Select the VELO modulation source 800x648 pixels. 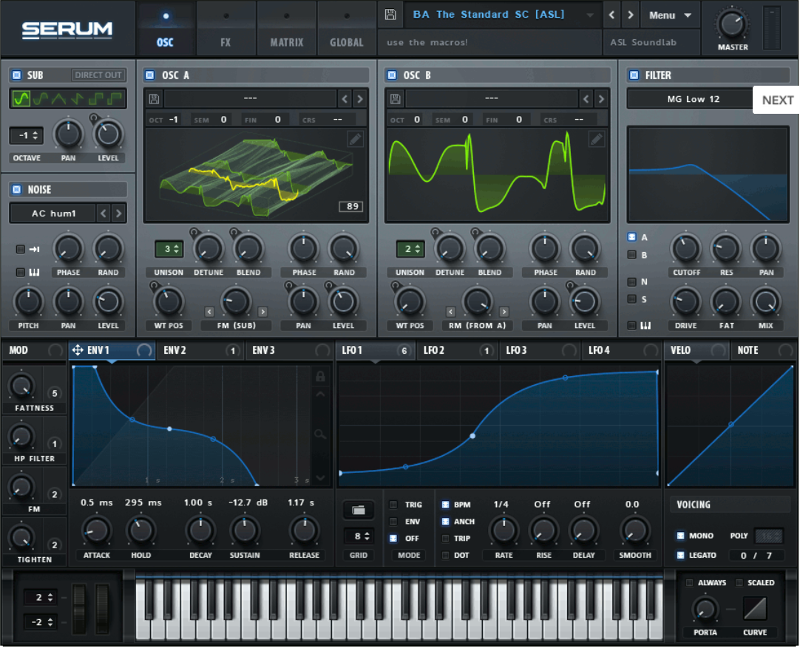(697, 351)
